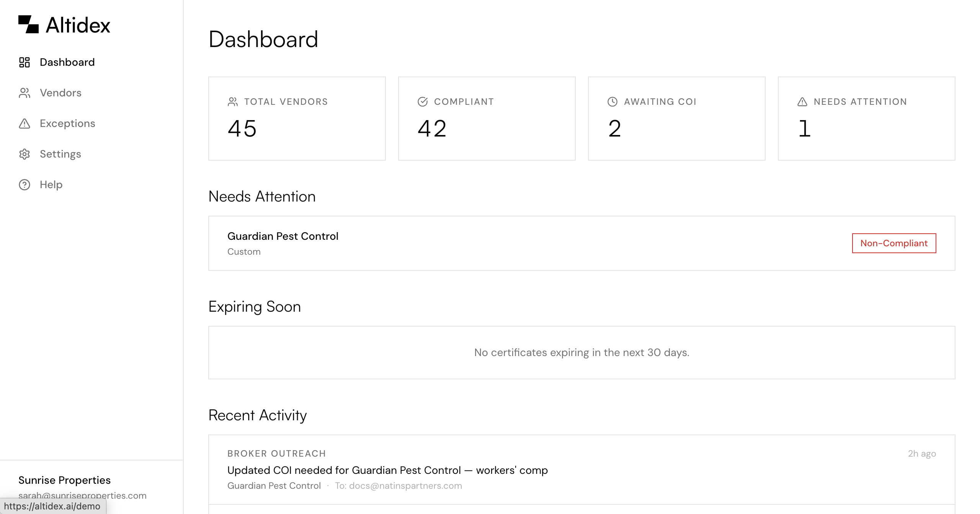Image resolution: width=980 pixels, height=514 pixels.
Task: Click the Non-Compliant status badge
Action: click(894, 243)
